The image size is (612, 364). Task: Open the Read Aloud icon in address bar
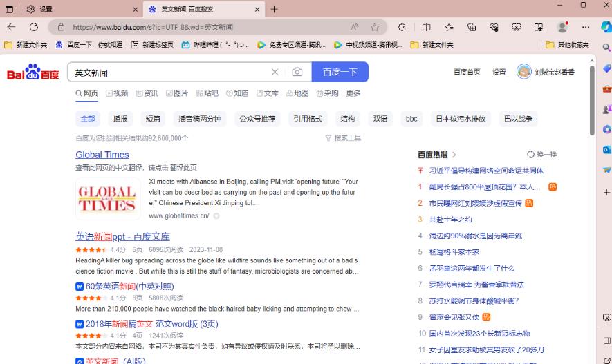(354, 27)
